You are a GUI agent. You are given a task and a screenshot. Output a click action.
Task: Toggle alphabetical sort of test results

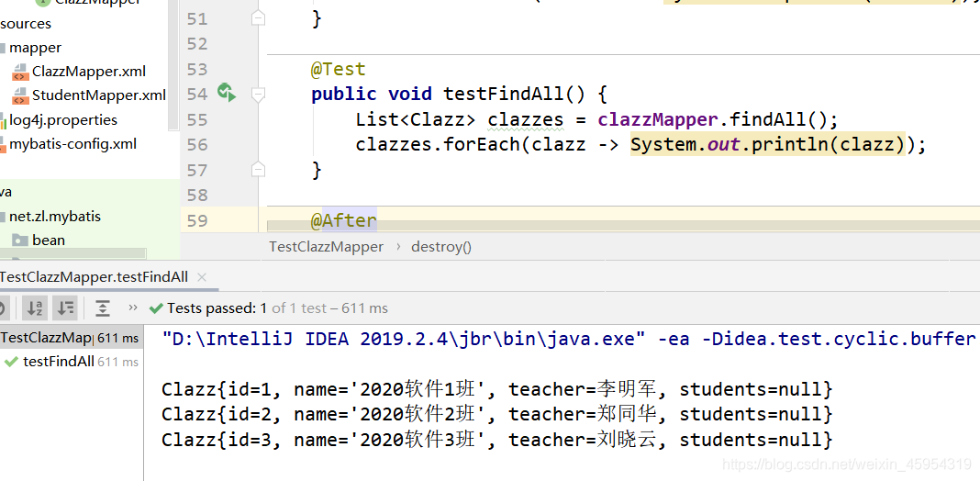point(34,308)
